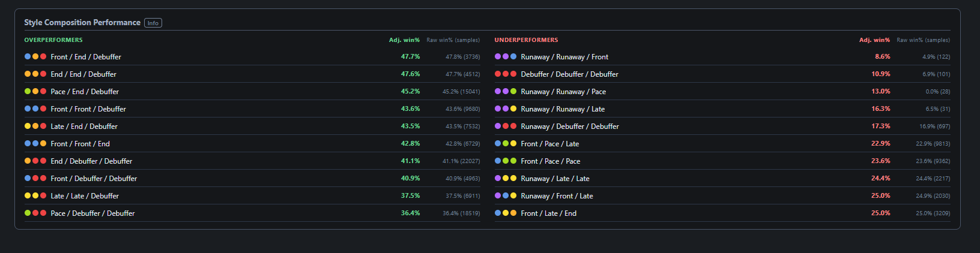Viewport: 980px width, 253px height.
Task: Select the Pace / End / Debuffer row label
Action: (85, 92)
